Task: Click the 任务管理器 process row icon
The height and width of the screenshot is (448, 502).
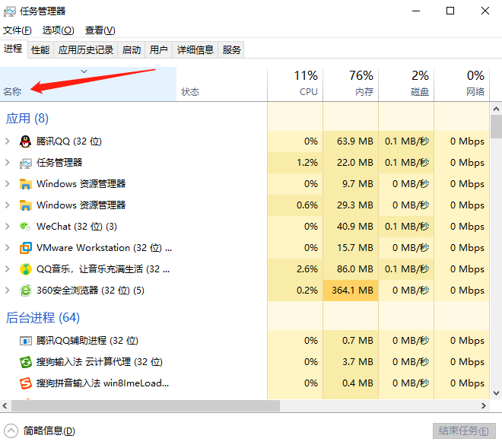Action: (x=25, y=163)
